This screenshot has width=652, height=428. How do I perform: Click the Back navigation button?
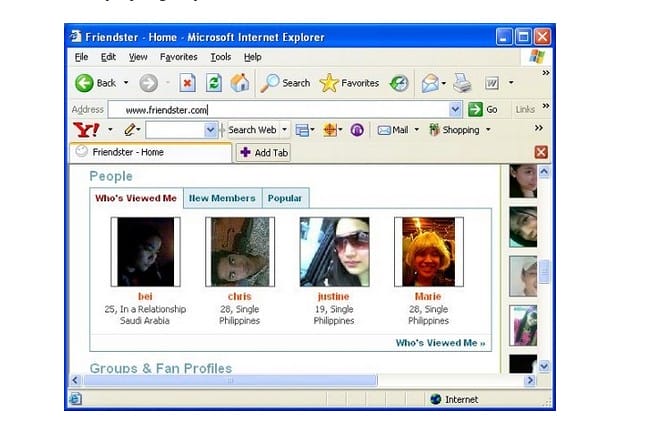96,83
